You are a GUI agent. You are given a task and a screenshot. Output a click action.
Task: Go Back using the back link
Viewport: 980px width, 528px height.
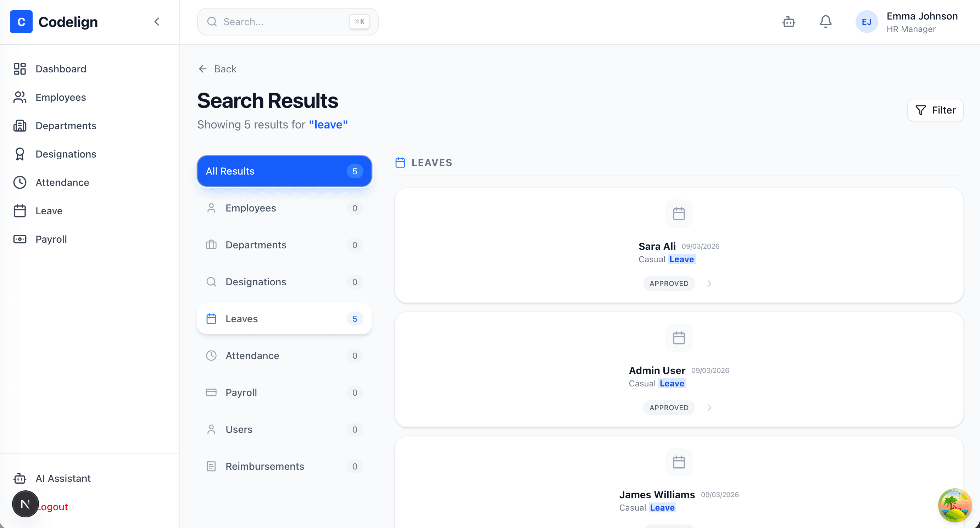click(x=217, y=69)
